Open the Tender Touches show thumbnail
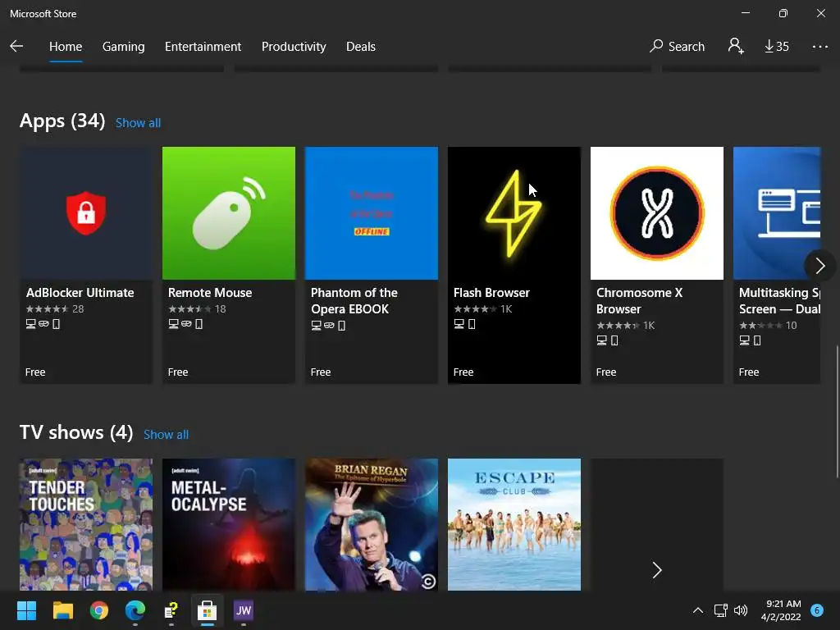 click(x=86, y=524)
